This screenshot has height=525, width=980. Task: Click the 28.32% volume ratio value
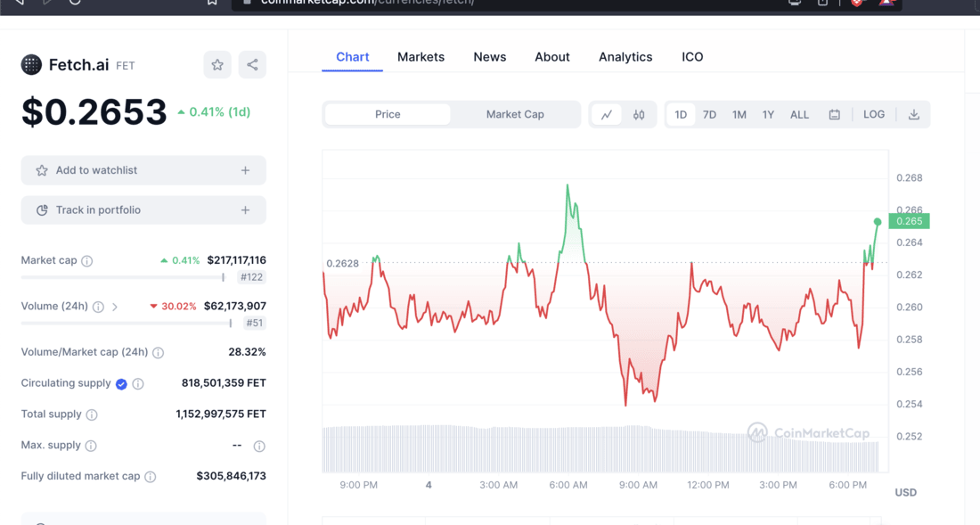(x=247, y=352)
